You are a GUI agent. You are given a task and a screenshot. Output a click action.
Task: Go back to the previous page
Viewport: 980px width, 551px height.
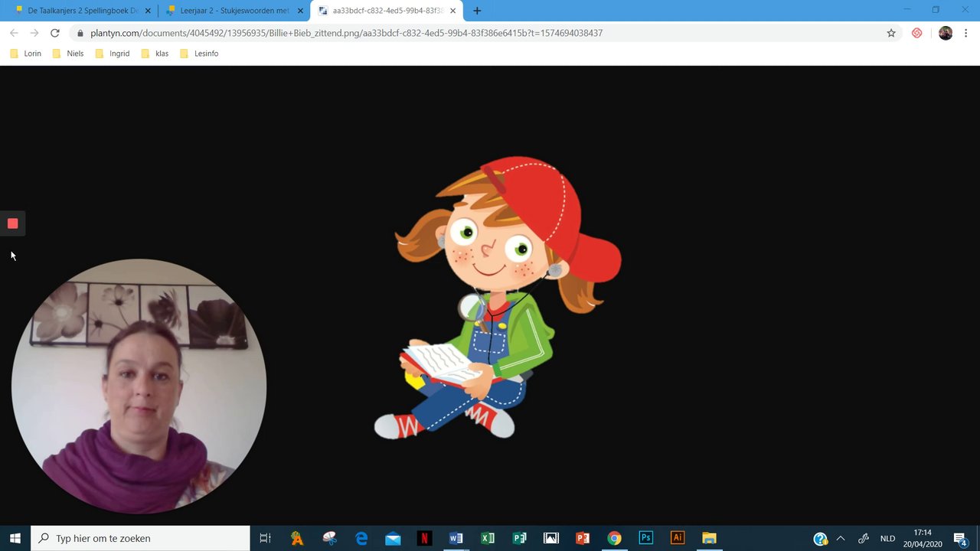tap(14, 33)
